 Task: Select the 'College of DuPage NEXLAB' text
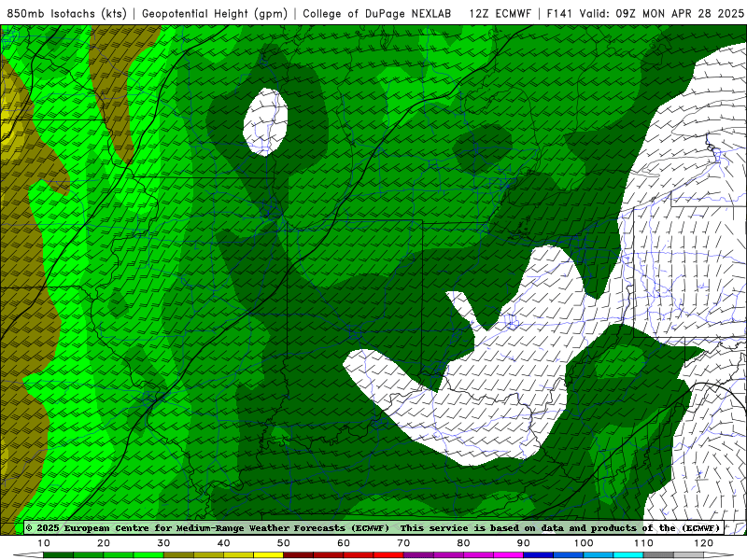(377, 14)
